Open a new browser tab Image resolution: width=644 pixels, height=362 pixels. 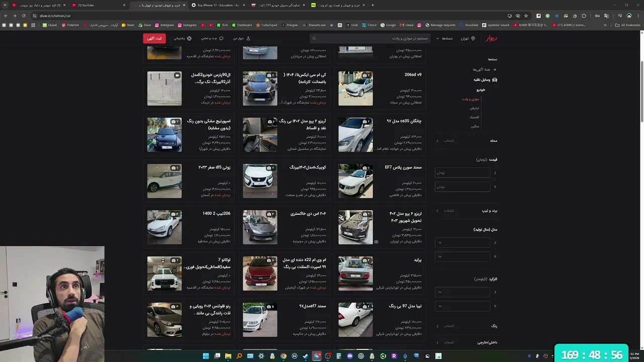point(372,5)
